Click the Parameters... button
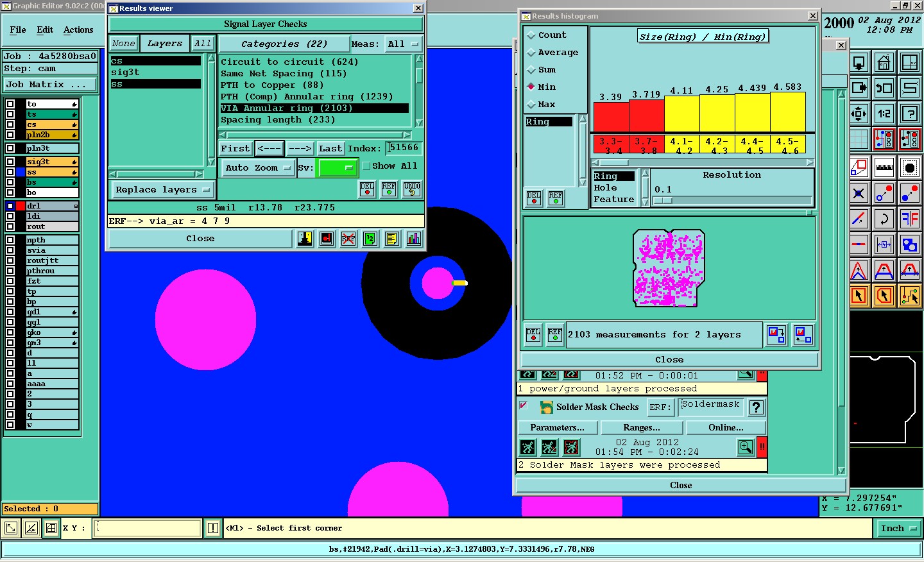The image size is (924, 562). pyautogui.click(x=557, y=428)
